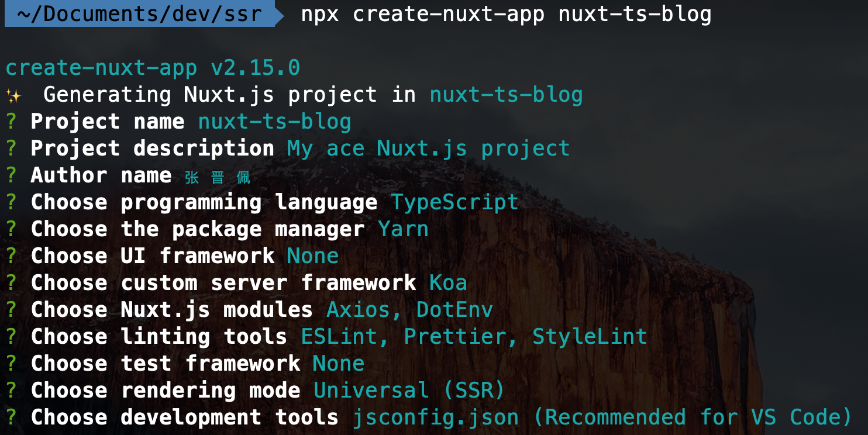Click the 'Project name' prompt label
This screenshot has width=868, height=435.
(x=108, y=122)
